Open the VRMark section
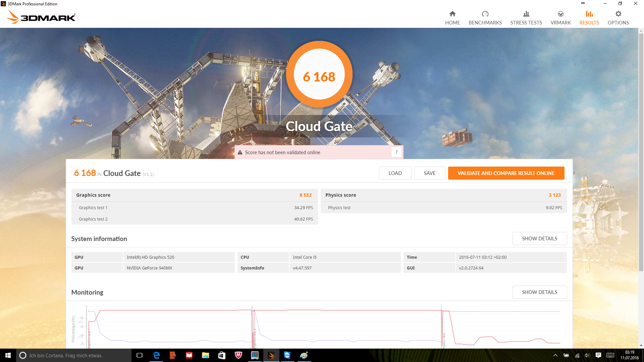This screenshot has width=644, height=362. (x=560, y=18)
